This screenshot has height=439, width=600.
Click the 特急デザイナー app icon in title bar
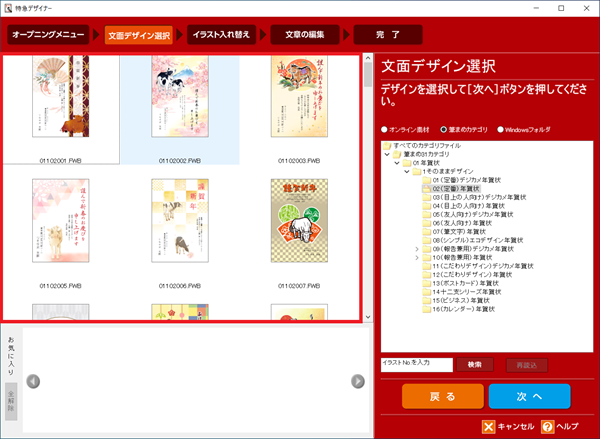8,8
